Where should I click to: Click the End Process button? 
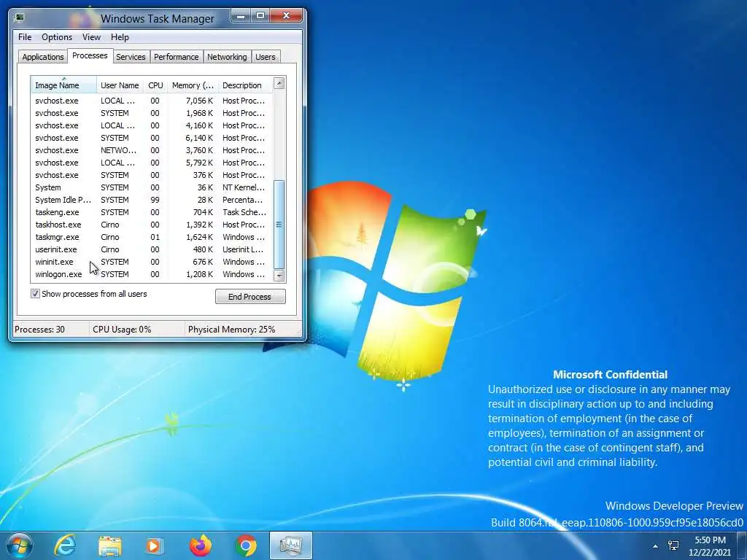click(250, 297)
